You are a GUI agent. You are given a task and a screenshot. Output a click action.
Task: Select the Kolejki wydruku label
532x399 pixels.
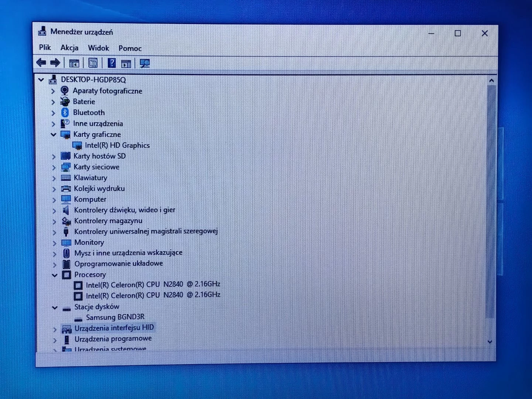click(x=99, y=188)
